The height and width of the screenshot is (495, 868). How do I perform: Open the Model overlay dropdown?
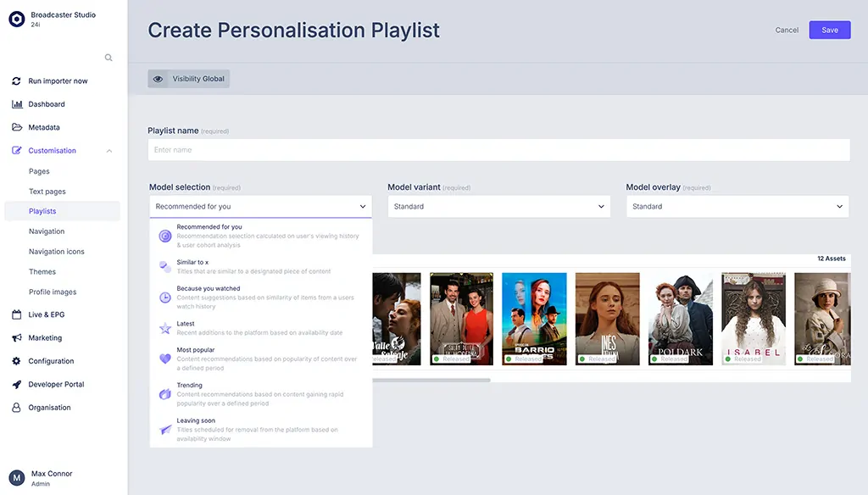737,207
